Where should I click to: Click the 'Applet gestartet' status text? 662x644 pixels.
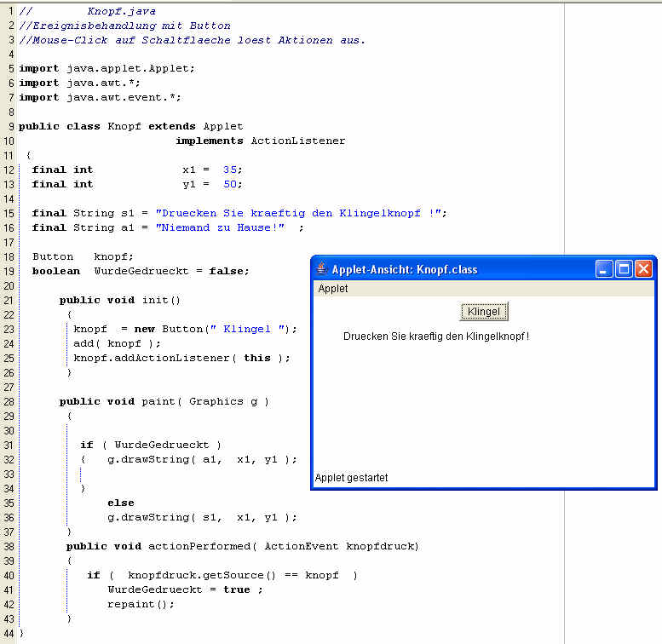(351, 478)
